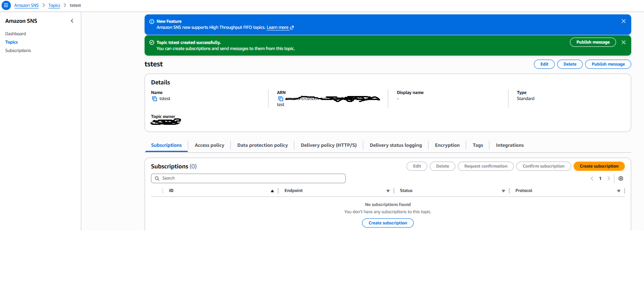This screenshot has height=288, width=644.
Task: Sort by Protocol column arrow
Action: pyautogui.click(x=619, y=191)
